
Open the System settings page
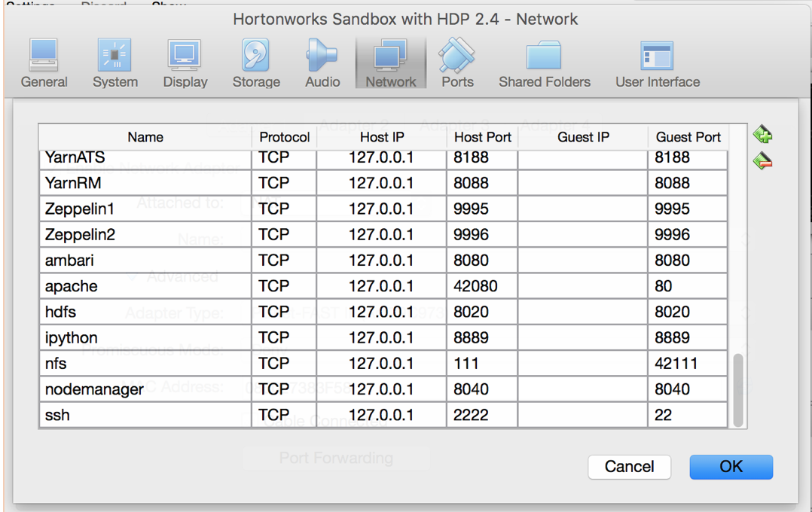[x=114, y=62]
